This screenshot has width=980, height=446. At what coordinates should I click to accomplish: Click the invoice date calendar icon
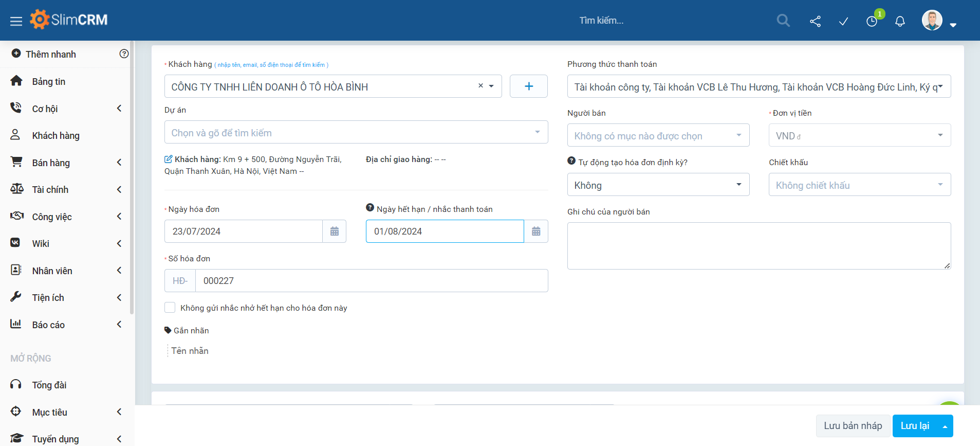(x=335, y=231)
